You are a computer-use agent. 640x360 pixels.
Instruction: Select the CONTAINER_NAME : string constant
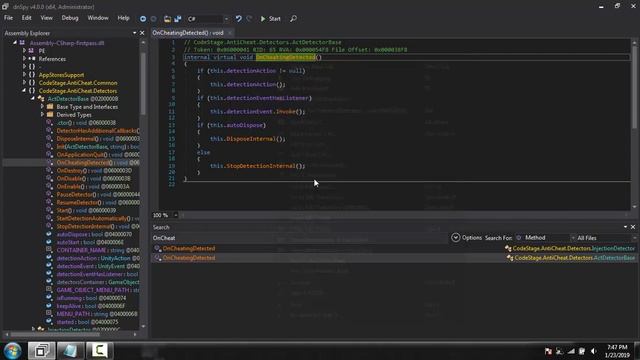[x=98, y=250]
